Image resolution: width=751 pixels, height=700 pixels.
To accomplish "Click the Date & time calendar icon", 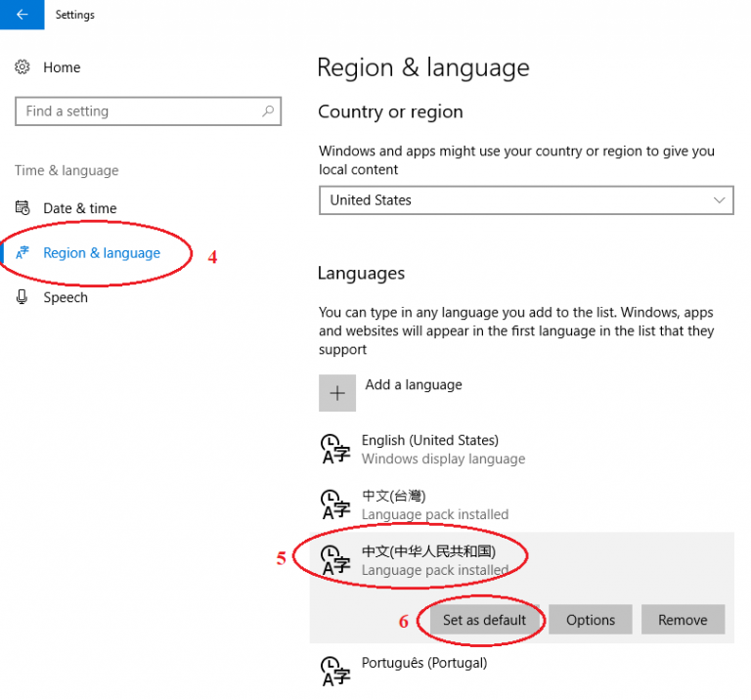I will pyautogui.click(x=22, y=208).
